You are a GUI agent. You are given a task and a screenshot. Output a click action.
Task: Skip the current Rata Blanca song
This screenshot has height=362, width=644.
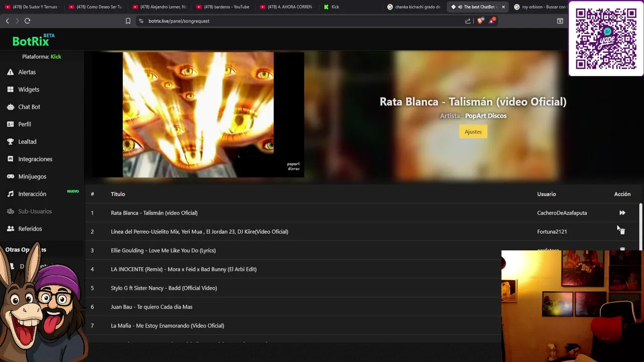coord(622,213)
